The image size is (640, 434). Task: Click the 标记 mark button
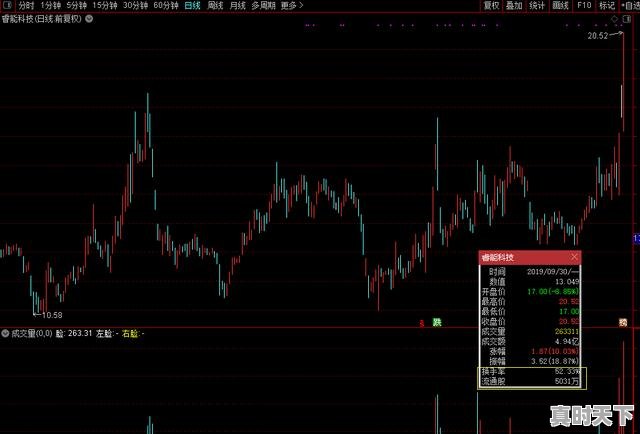[607, 6]
